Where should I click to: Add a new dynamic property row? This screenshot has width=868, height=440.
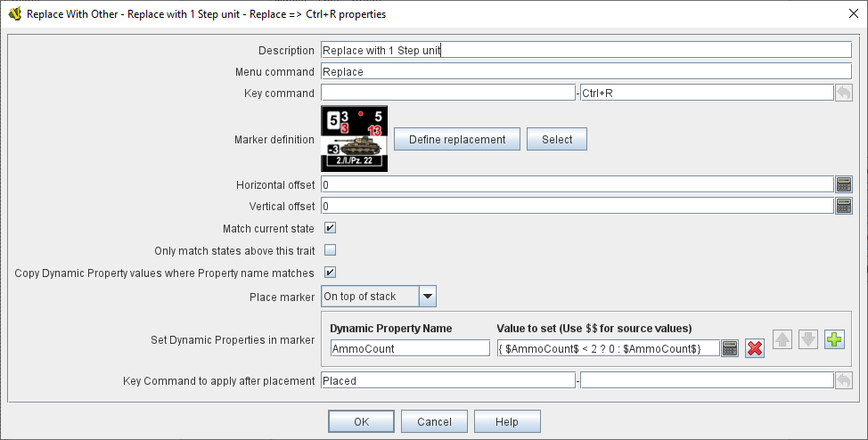click(x=834, y=339)
